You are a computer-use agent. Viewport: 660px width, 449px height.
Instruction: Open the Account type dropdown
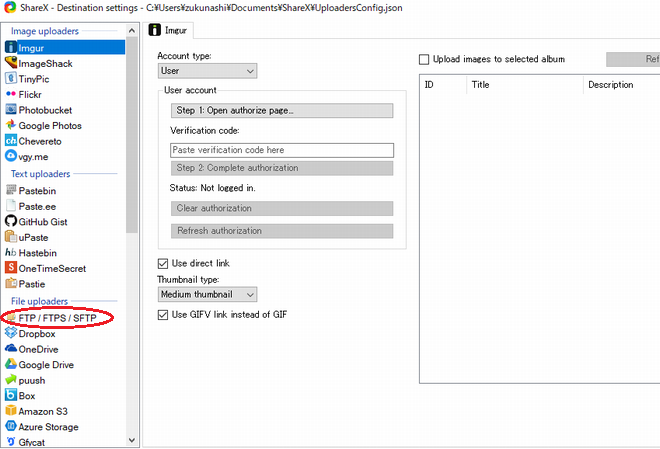(x=208, y=71)
